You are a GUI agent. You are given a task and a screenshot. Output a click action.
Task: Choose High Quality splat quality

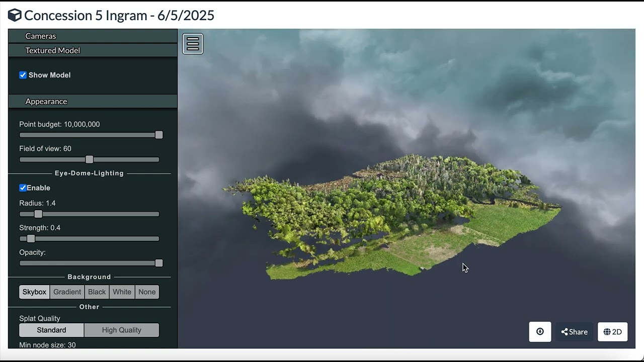point(122,330)
